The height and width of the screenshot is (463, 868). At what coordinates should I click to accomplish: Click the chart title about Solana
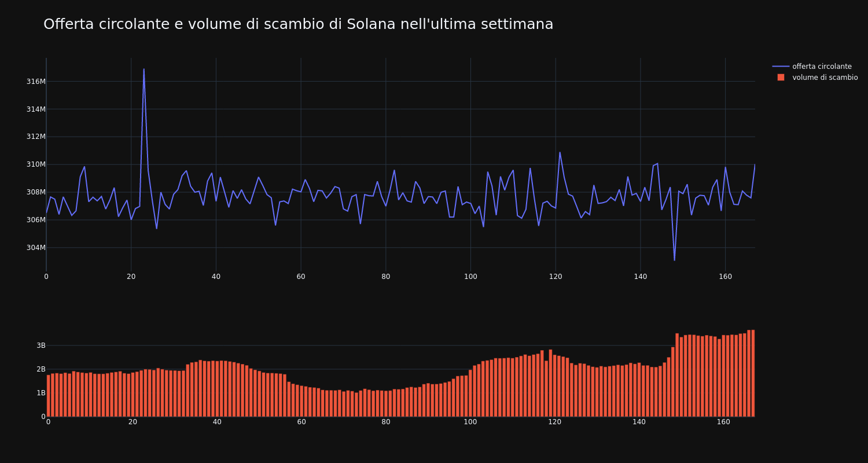[298, 24]
